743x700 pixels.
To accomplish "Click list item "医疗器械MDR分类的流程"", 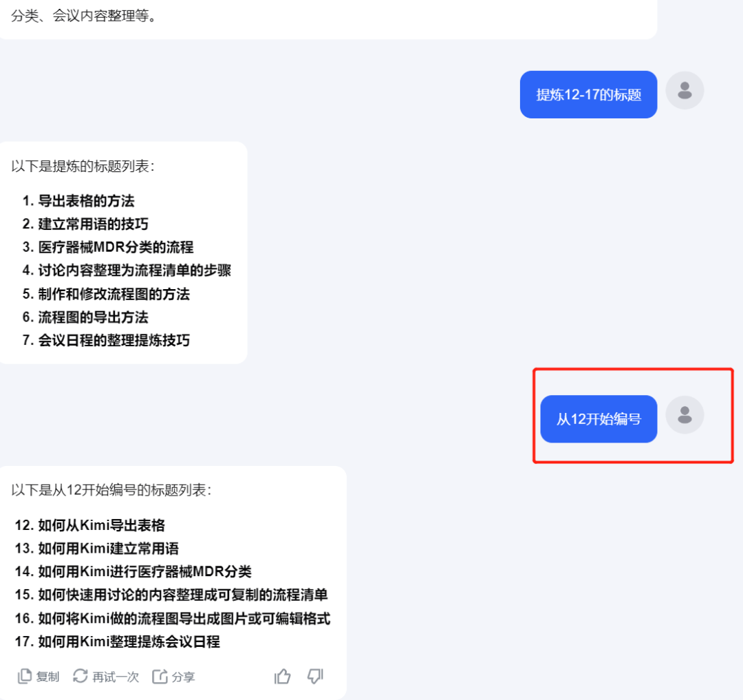I will click(x=116, y=247).
